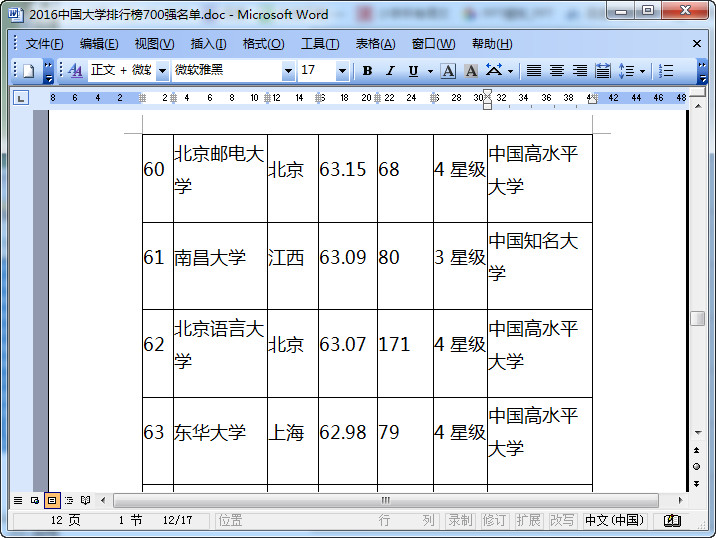Open the 帮助(H) menu
This screenshot has width=716, height=538.
point(492,44)
